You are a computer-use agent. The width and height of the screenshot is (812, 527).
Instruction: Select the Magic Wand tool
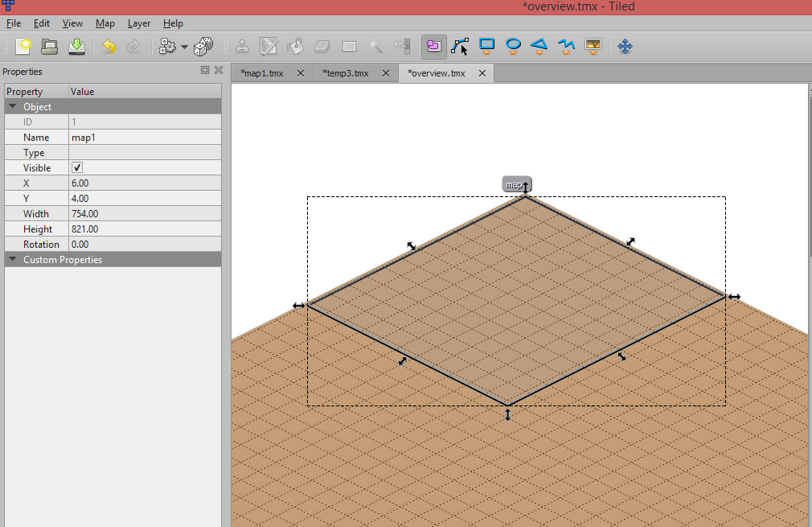point(376,47)
